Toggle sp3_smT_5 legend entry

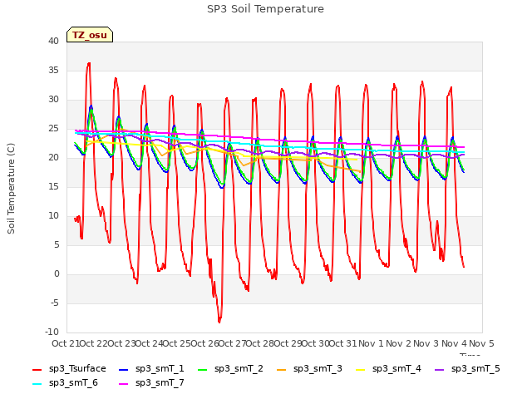coord(467,369)
